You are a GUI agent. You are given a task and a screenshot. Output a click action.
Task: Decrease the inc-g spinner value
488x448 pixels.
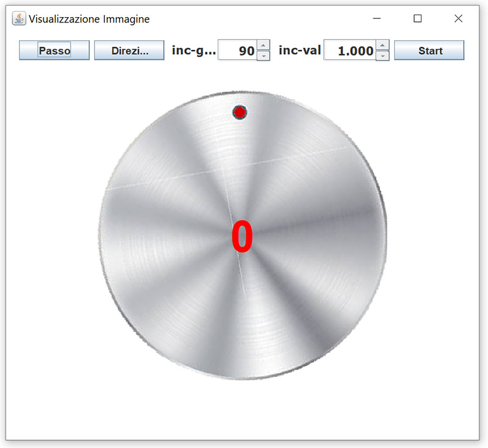coord(264,55)
